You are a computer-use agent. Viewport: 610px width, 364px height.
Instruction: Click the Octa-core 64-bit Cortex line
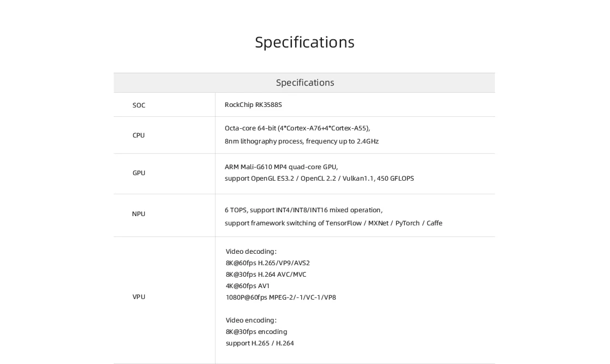click(x=297, y=128)
